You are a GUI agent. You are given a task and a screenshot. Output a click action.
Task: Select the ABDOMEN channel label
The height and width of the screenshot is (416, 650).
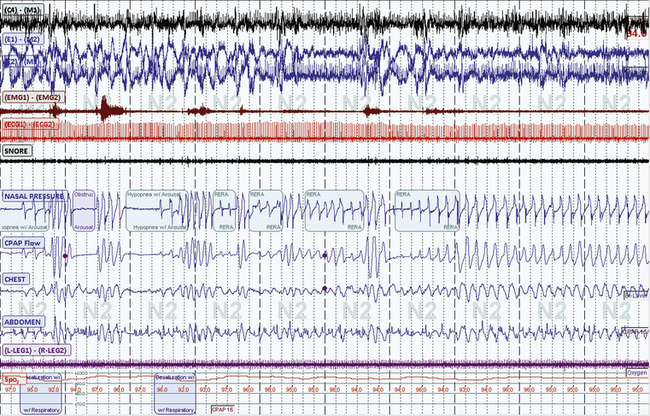coord(23,322)
